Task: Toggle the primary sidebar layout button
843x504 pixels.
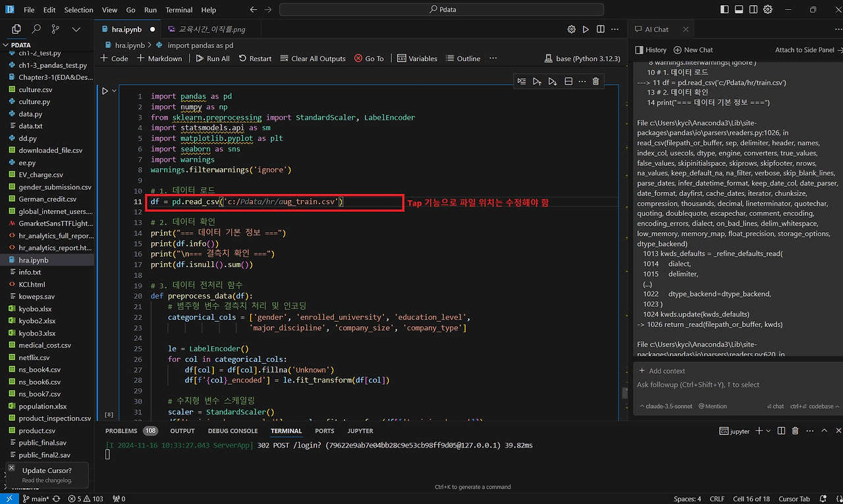Action: click(724, 10)
